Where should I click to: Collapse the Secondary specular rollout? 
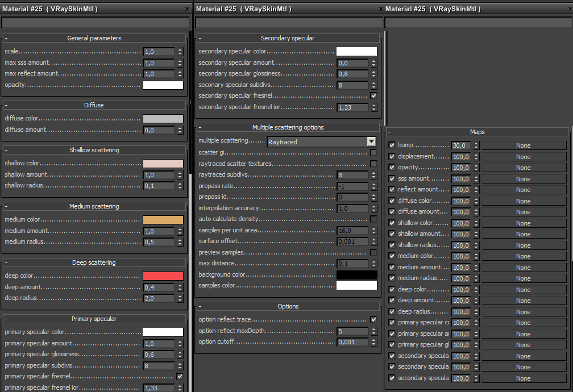288,38
